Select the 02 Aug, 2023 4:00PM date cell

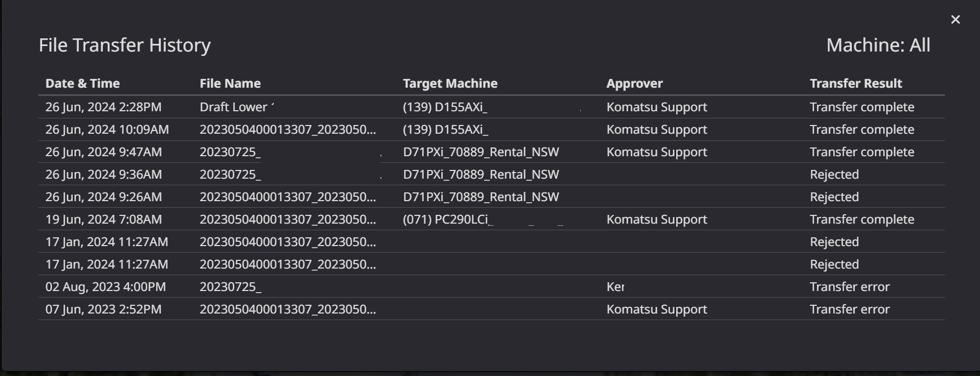click(x=106, y=287)
